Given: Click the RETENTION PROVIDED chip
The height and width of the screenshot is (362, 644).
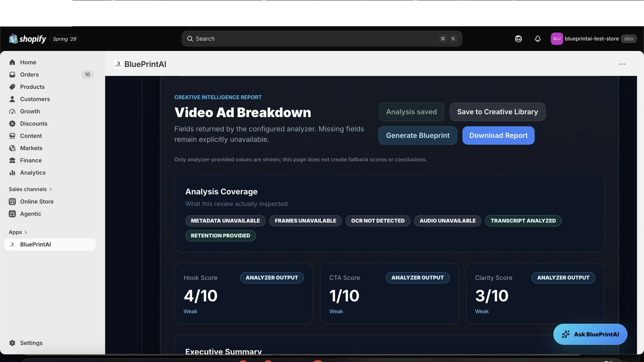Looking at the screenshot, I should (x=221, y=236).
